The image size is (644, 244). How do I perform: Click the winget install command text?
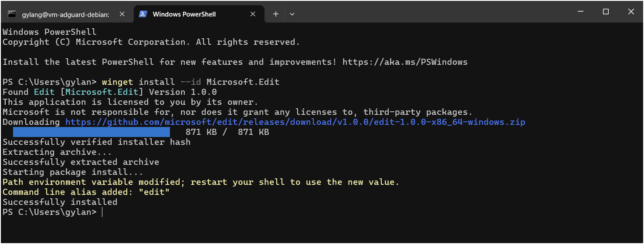[190, 82]
